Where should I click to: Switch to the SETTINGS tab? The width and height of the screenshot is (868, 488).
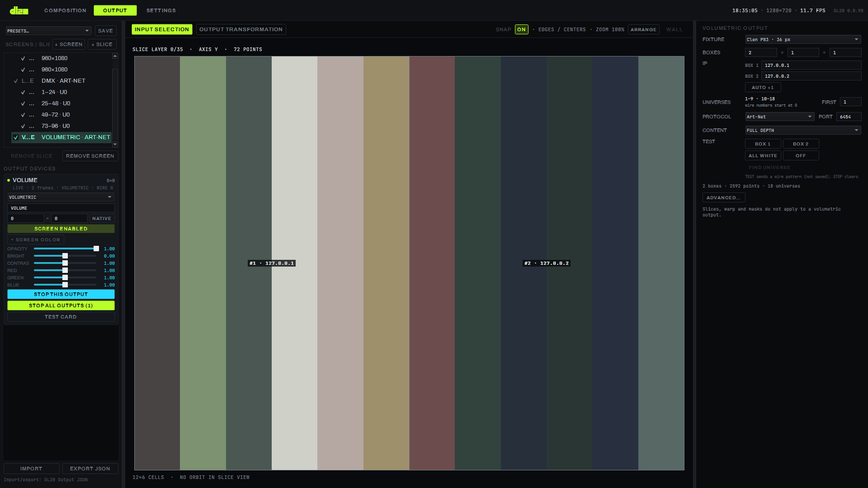161,10
